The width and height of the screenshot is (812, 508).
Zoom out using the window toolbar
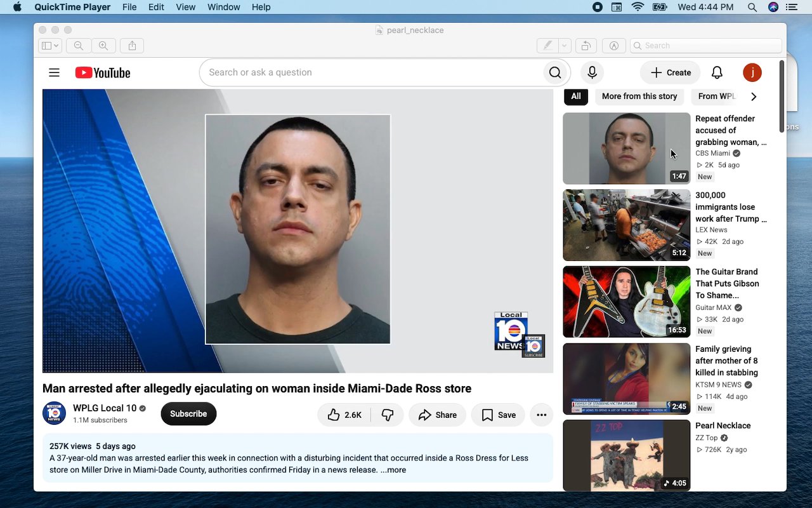(x=79, y=46)
